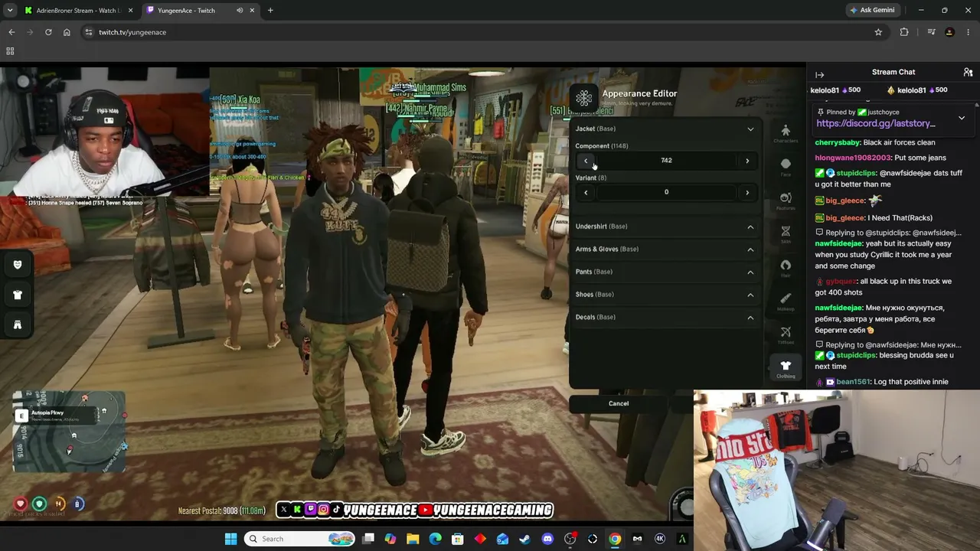
Task: Expand the Pants (Base) section
Action: tap(750, 272)
